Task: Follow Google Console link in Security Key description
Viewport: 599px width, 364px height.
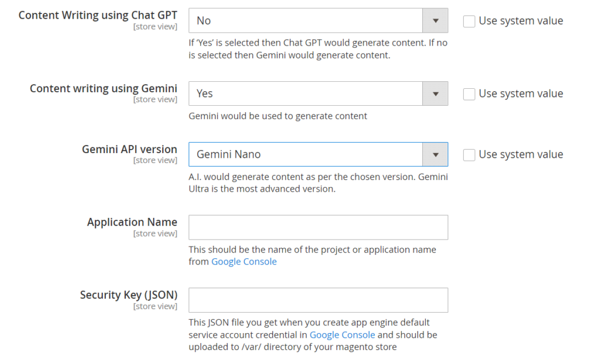Action: 342,335
